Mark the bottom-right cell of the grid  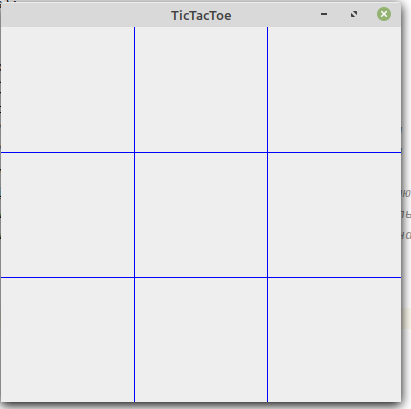pos(335,340)
